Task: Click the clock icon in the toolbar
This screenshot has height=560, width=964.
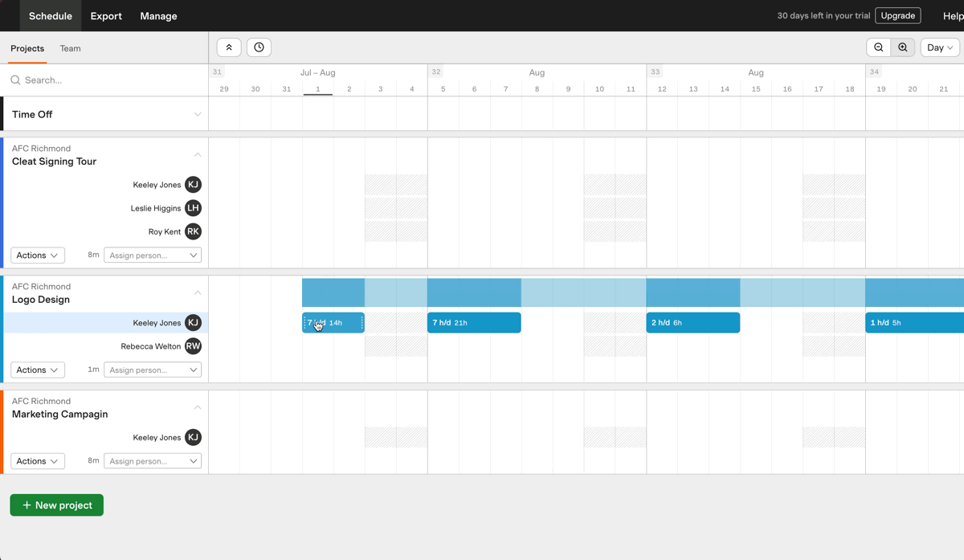Action: tap(259, 47)
